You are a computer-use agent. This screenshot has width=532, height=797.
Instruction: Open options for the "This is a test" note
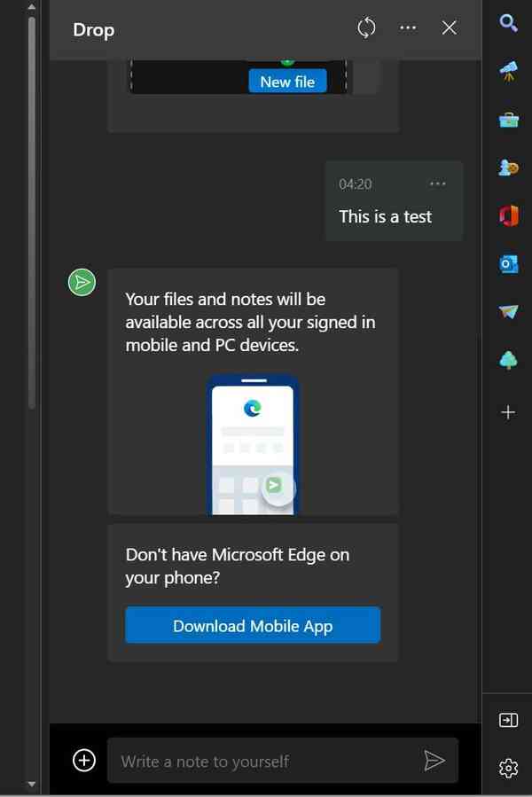(x=437, y=184)
